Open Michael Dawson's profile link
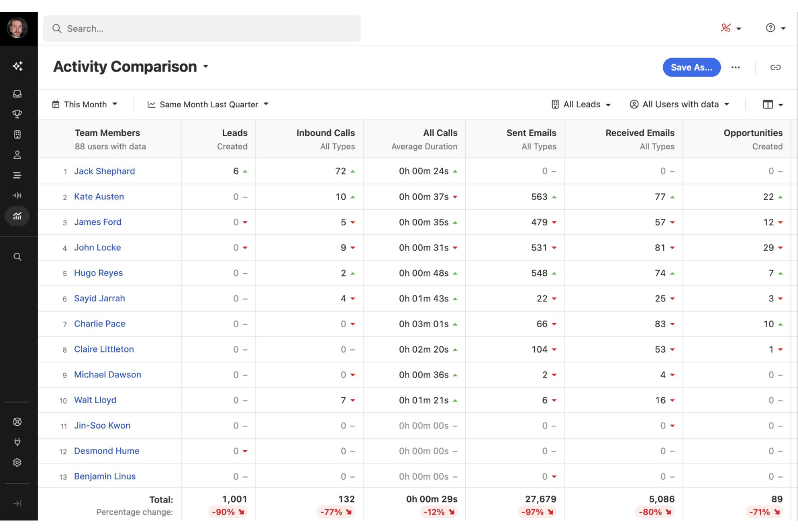This screenshot has height=532, width=798. [x=108, y=375]
